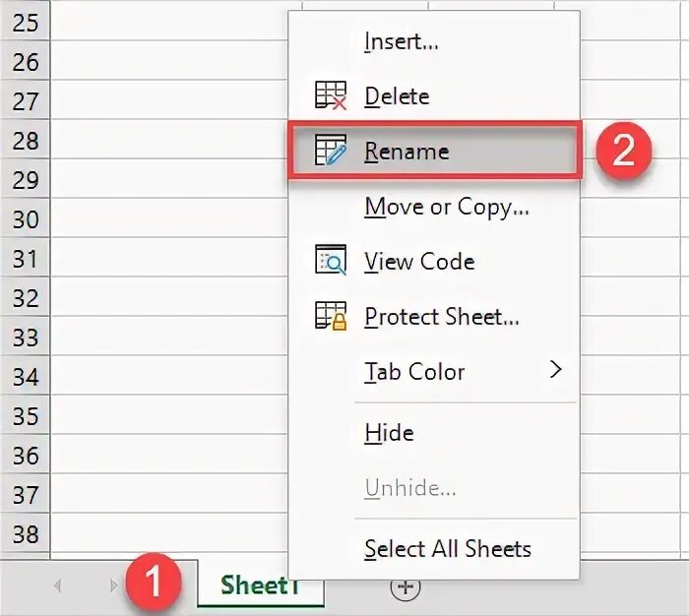The image size is (689, 616).
Task: Add a new sheet with plus icon
Action: (406, 587)
